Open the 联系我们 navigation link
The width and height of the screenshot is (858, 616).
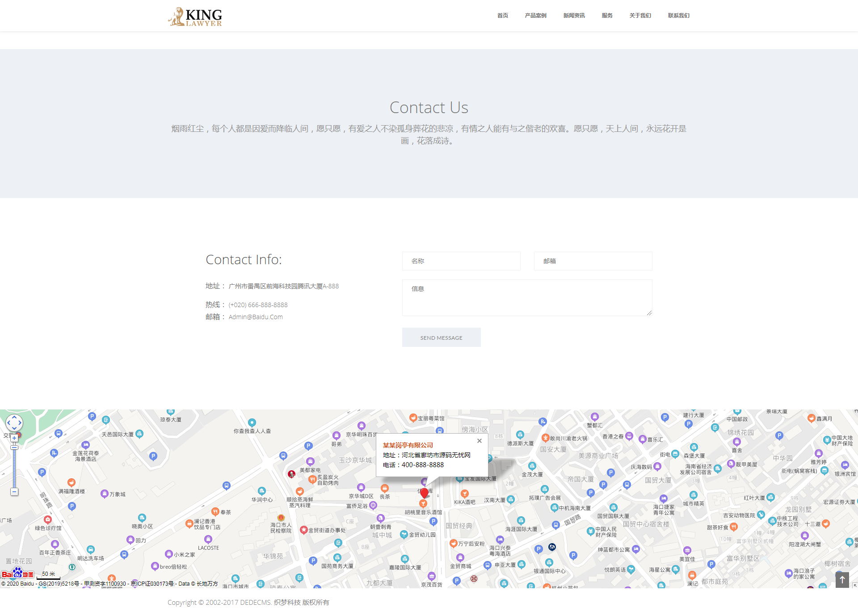point(678,16)
